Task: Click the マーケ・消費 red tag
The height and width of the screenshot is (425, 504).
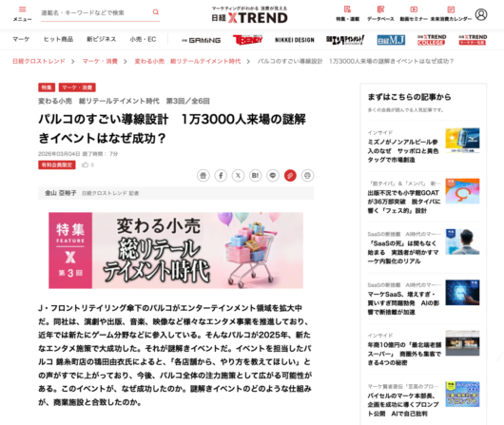Action: click(77, 87)
